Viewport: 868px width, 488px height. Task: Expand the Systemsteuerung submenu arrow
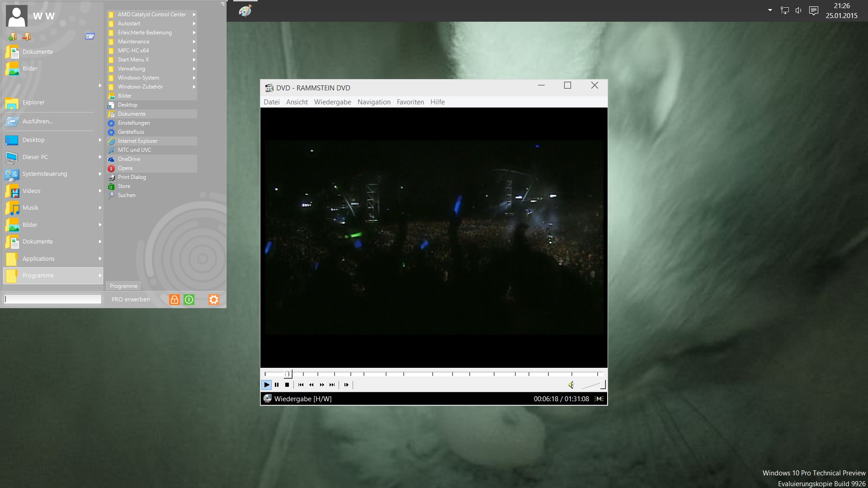click(100, 174)
